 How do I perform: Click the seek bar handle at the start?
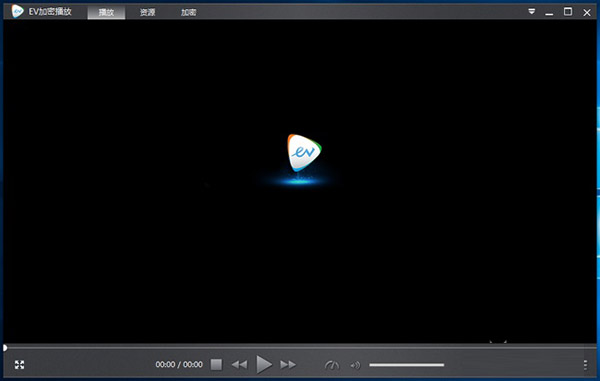coord(5,348)
